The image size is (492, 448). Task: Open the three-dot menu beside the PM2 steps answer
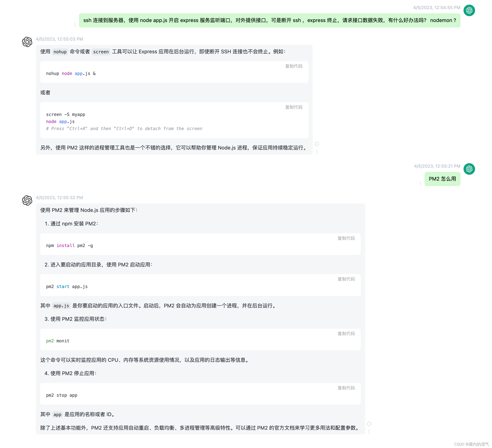pos(369,432)
